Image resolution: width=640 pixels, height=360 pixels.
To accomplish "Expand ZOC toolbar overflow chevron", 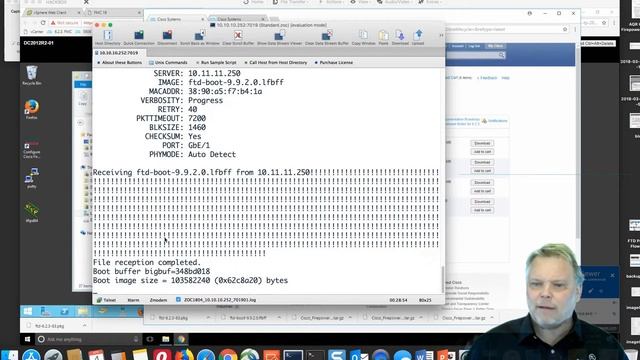I will pyautogui.click(x=441, y=36).
